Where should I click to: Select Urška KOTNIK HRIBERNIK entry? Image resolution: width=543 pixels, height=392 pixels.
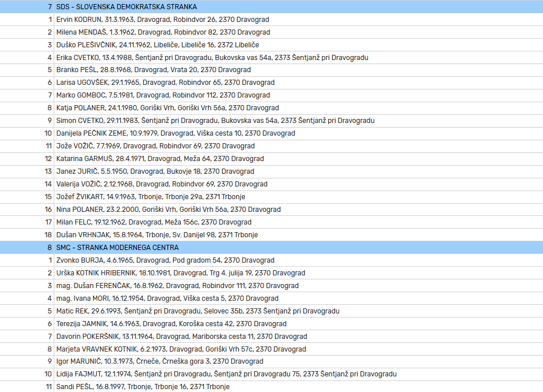click(x=271, y=273)
